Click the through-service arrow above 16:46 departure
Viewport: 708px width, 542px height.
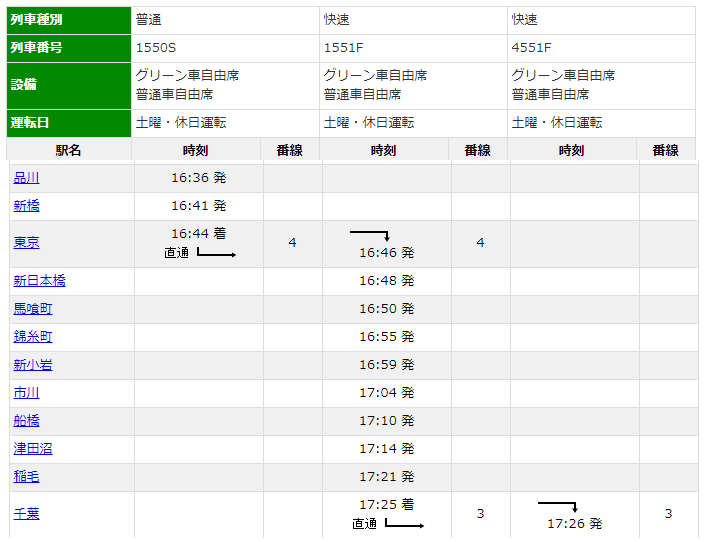point(370,236)
